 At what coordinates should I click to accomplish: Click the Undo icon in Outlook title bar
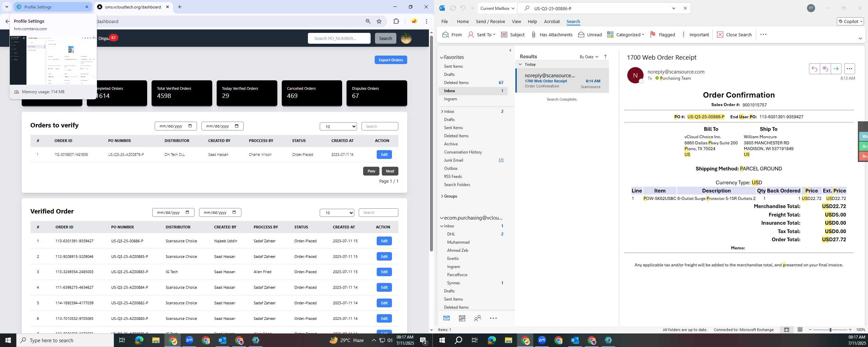[462, 8]
